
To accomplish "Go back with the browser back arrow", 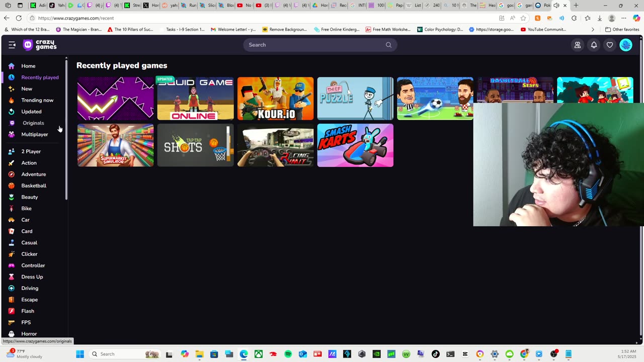I will click(x=6, y=18).
